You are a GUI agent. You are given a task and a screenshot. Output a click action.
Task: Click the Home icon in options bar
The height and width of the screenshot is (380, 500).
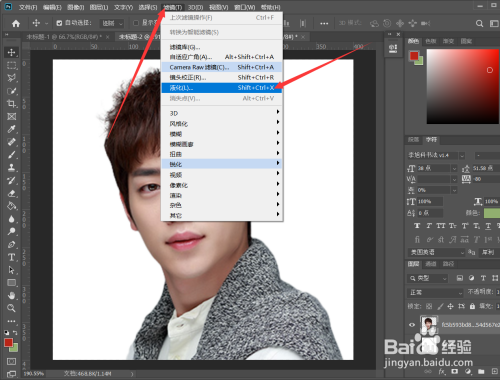point(16,23)
